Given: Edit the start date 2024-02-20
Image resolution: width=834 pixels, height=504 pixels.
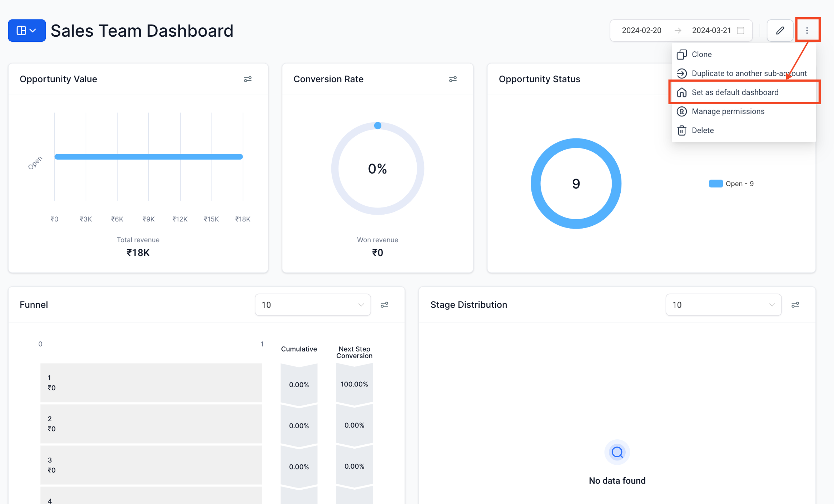Looking at the screenshot, I should coord(642,31).
